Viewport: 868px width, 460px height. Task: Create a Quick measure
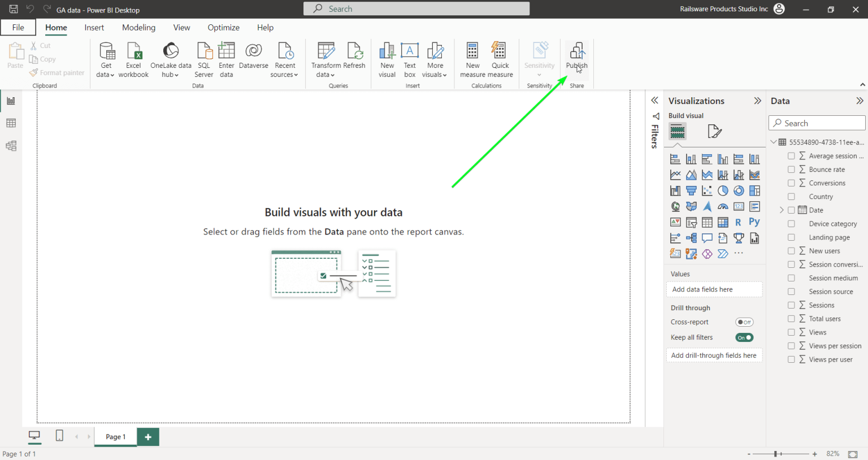pyautogui.click(x=500, y=58)
